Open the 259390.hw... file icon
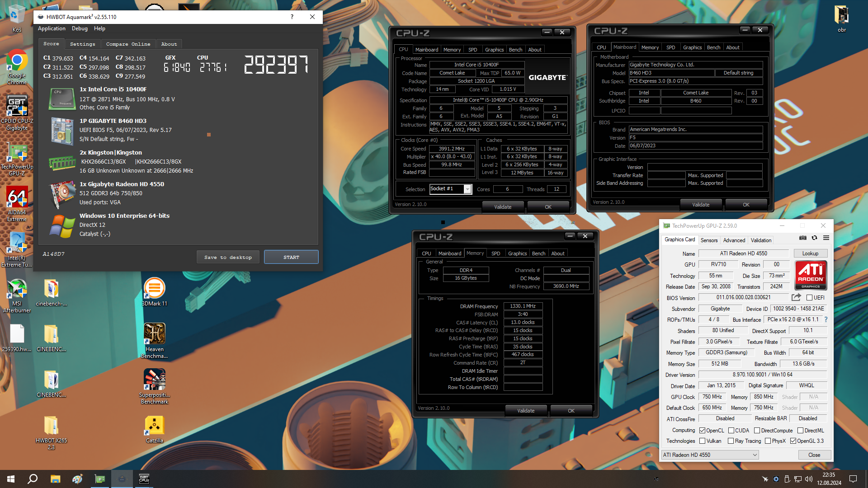 tap(17, 338)
